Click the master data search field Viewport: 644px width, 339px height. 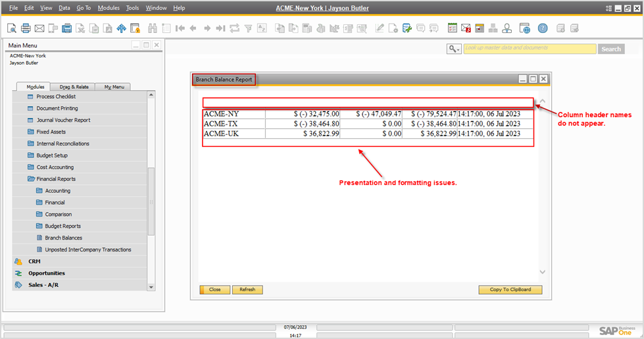coord(530,49)
